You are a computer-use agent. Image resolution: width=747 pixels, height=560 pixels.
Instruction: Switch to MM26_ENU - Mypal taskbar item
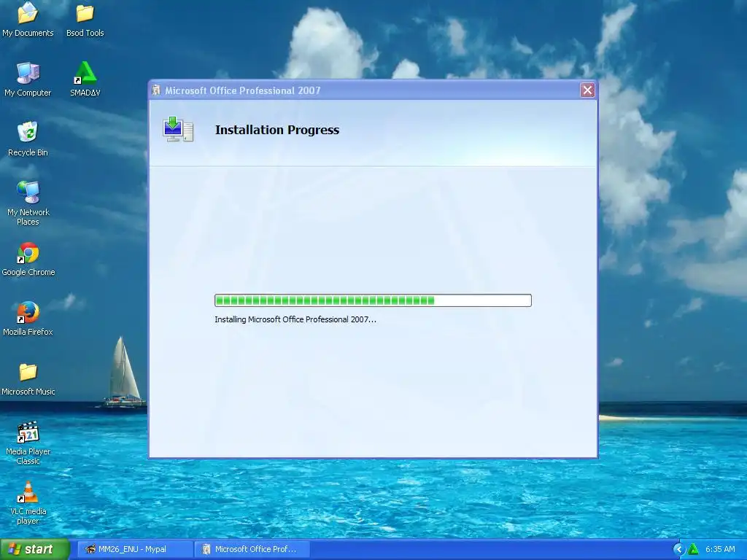(x=135, y=549)
